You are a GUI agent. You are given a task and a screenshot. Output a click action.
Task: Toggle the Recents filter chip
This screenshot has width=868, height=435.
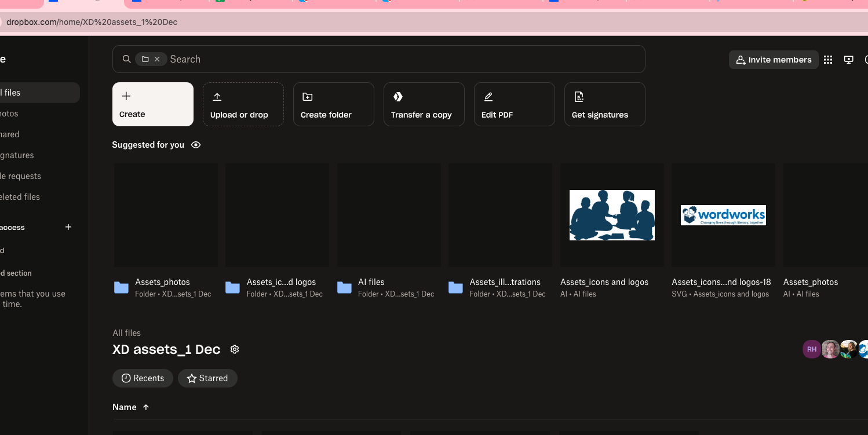coord(143,378)
